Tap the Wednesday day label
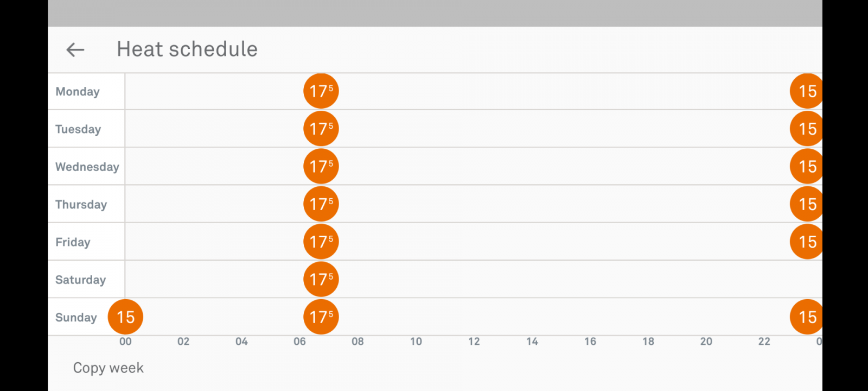The height and width of the screenshot is (391, 868). tap(87, 167)
